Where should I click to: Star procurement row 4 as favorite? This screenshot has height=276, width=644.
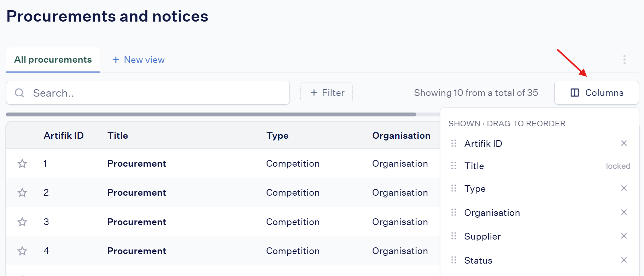(22, 251)
